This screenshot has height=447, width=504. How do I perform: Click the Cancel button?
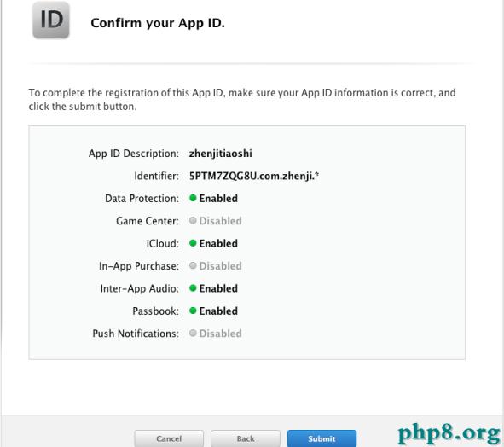pos(169,438)
